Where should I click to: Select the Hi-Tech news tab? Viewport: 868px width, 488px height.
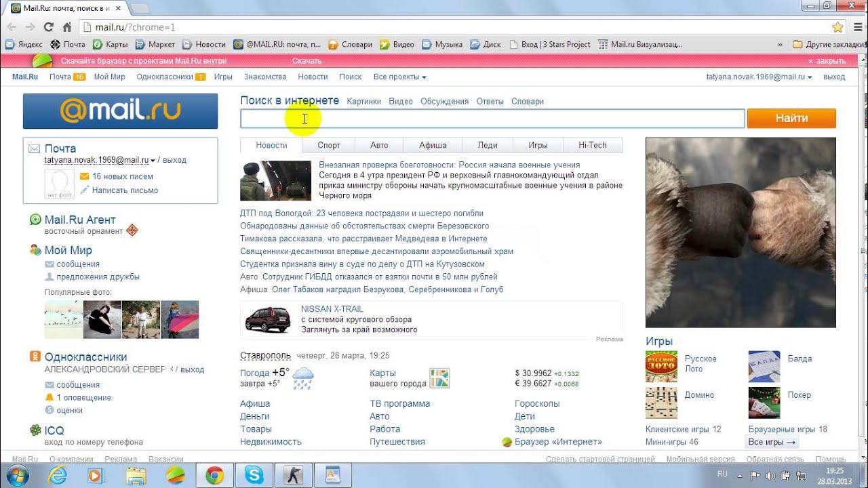(x=593, y=145)
